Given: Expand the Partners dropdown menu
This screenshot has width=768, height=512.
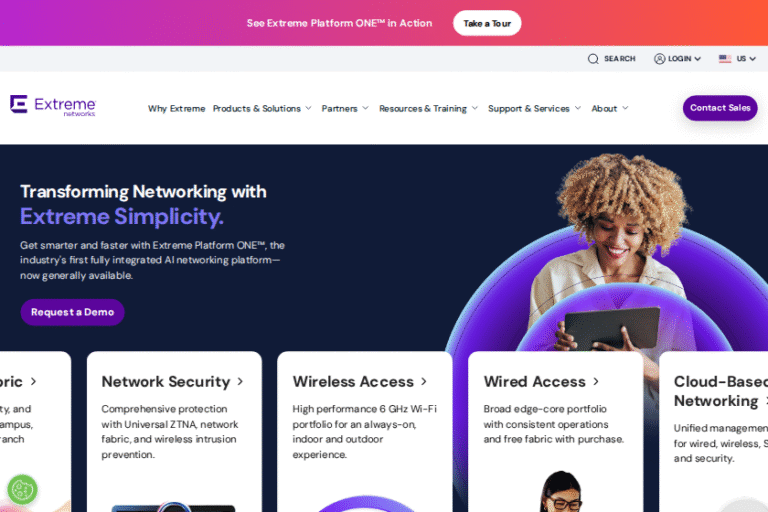Looking at the screenshot, I should 345,108.
